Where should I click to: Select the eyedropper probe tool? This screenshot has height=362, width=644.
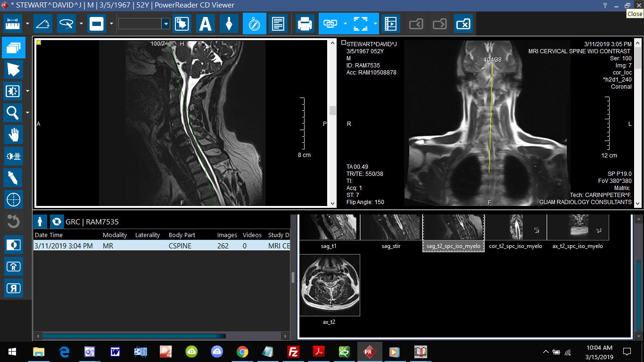click(x=13, y=178)
